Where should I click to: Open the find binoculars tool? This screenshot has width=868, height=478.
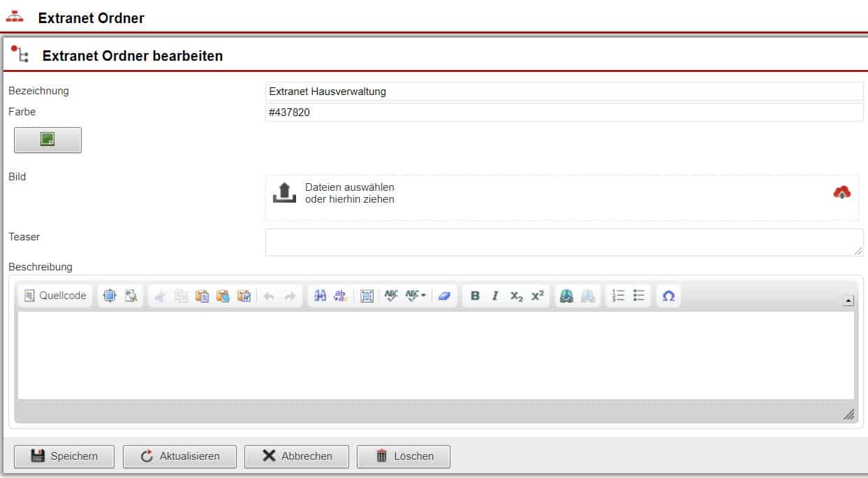320,296
